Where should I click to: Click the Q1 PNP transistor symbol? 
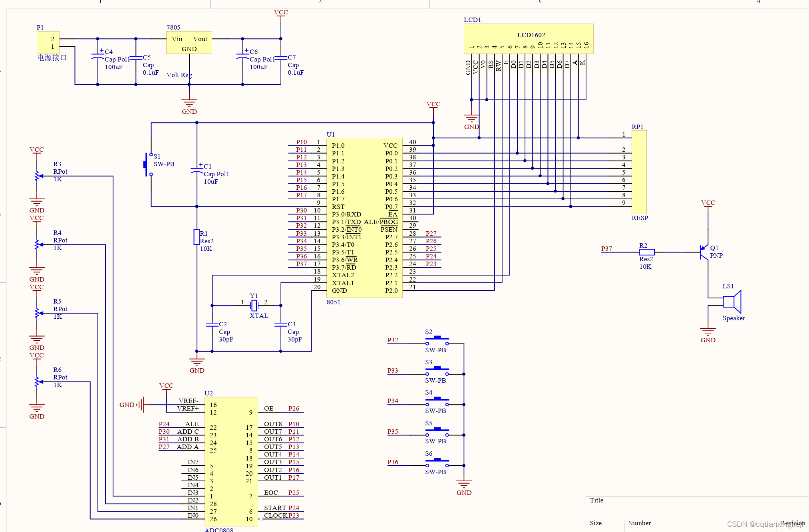pos(704,252)
